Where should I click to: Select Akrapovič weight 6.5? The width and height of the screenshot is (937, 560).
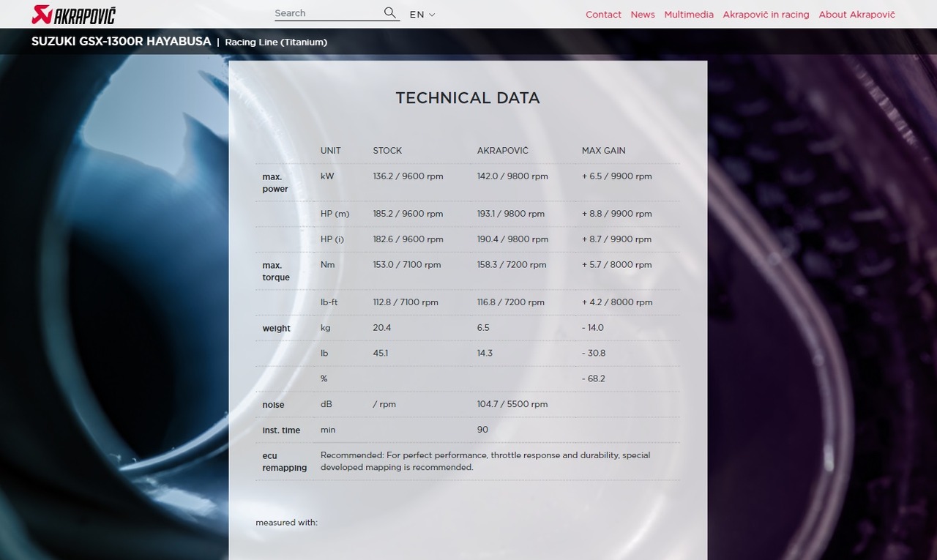coord(483,328)
